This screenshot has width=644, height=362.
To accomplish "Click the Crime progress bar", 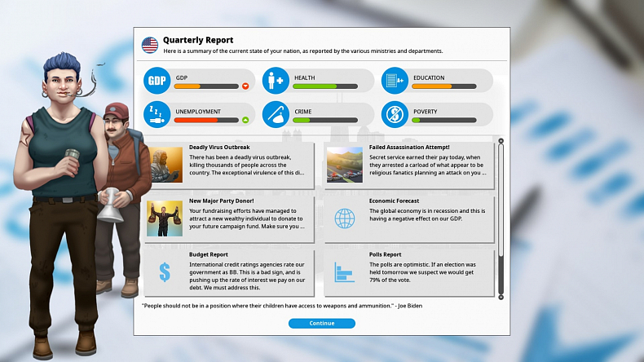I will (325, 120).
